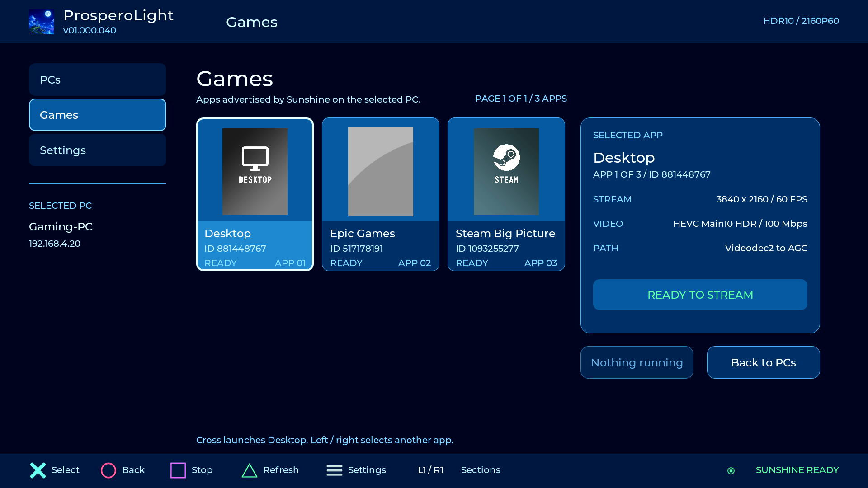Image resolution: width=868 pixels, height=488 pixels.
Task: Click the READY status on Steam Big Picture card
Action: pos(472,263)
